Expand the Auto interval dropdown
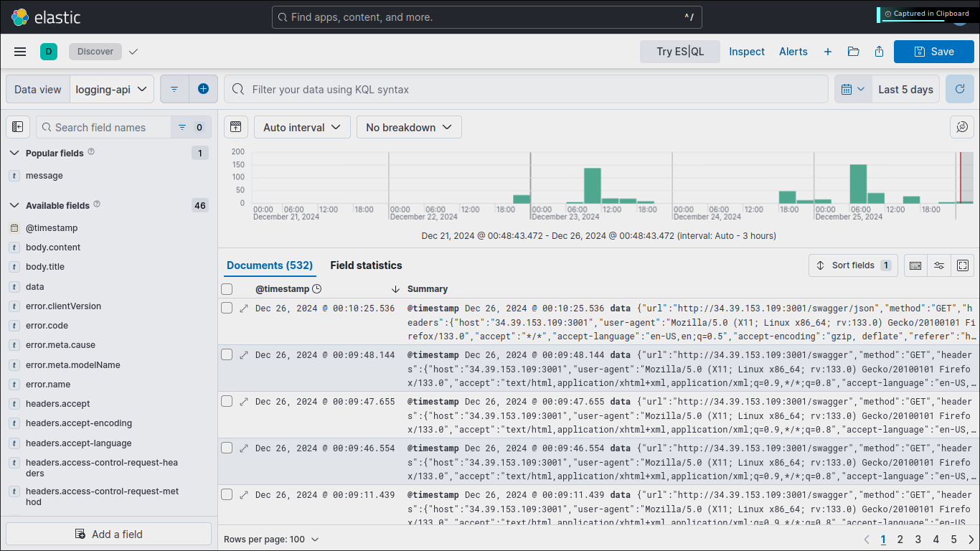This screenshot has height=551, width=980. tap(302, 127)
